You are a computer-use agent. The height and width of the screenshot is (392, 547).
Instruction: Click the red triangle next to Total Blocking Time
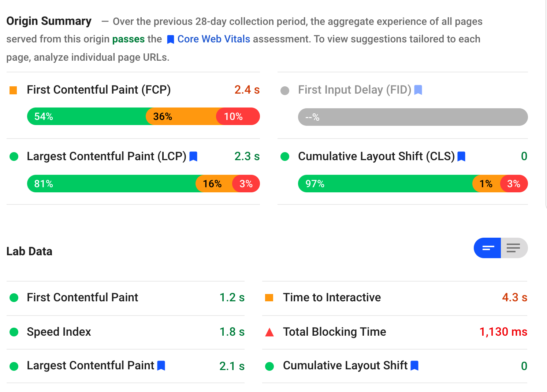[x=269, y=332]
